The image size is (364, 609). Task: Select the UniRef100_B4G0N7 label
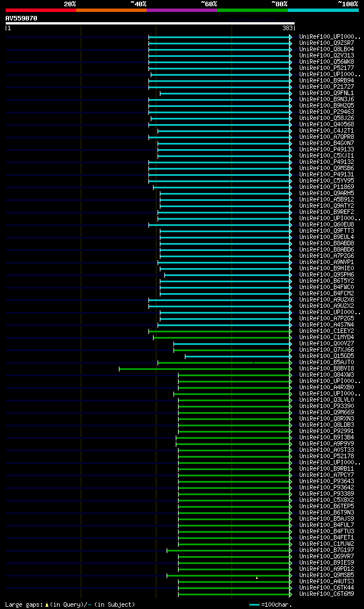[326, 143]
